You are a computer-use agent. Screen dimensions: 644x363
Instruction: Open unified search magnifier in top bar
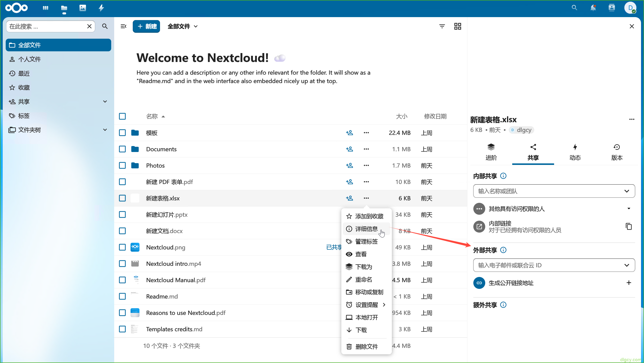tap(574, 8)
